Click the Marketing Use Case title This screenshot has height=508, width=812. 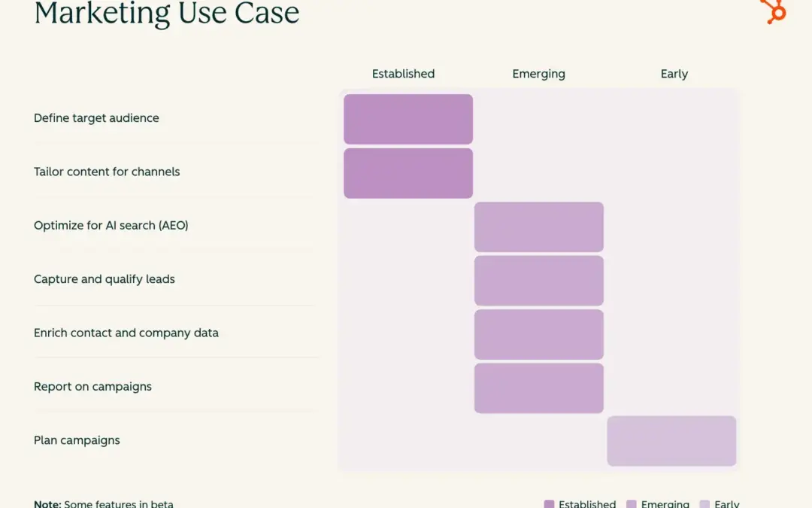pyautogui.click(x=167, y=13)
